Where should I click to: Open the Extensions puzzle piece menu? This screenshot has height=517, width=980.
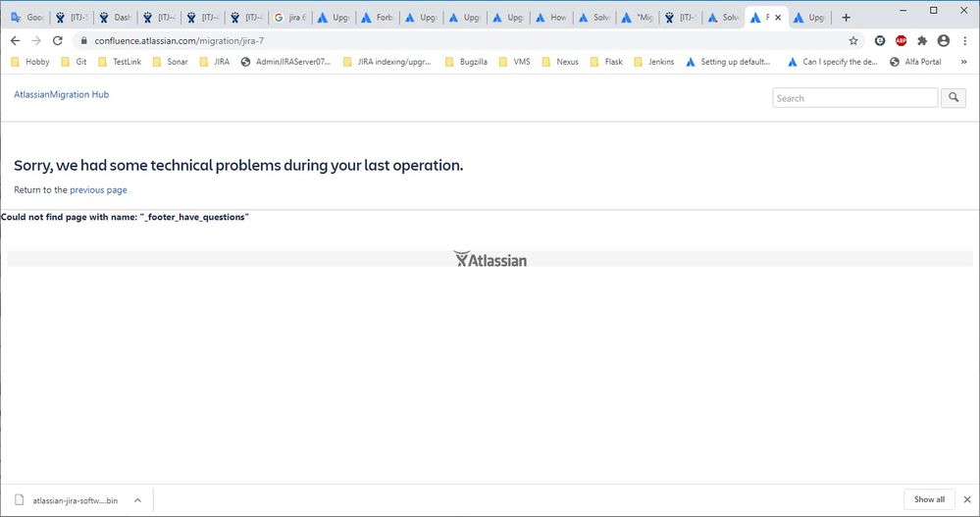coord(922,40)
